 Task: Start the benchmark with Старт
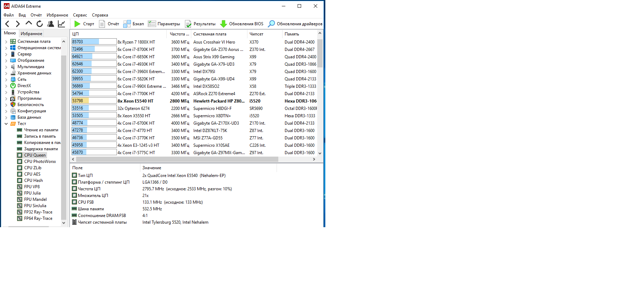click(84, 24)
